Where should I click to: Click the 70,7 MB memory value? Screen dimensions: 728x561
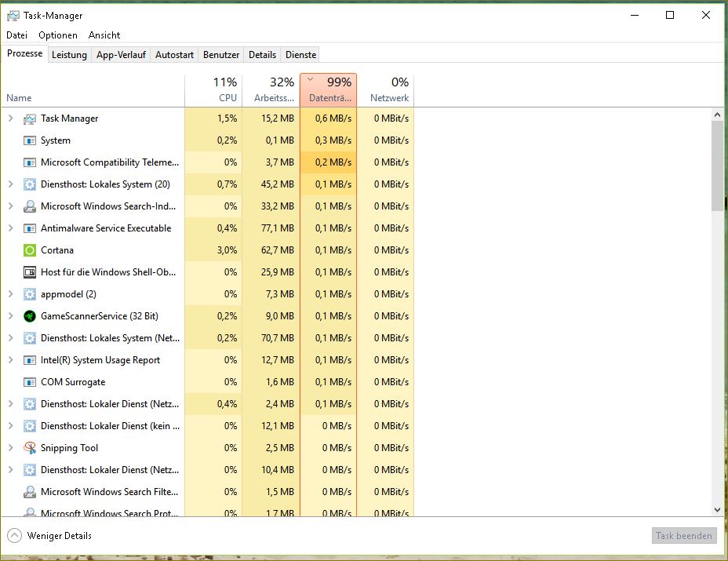click(277, 338)
